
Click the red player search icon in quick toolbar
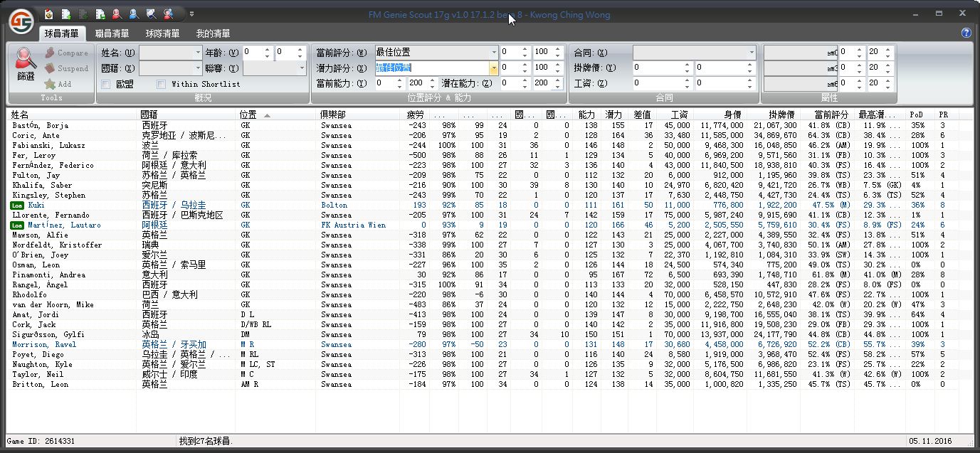[117, 14]
